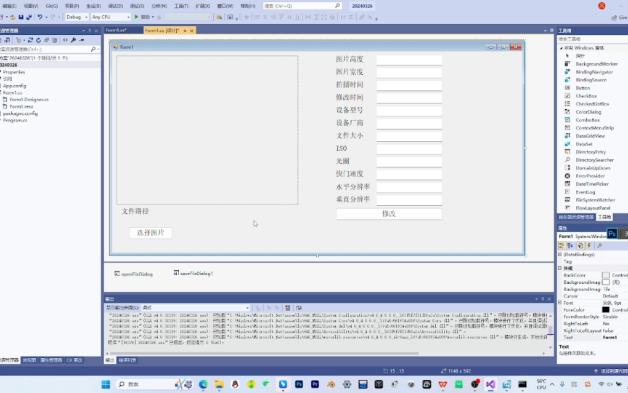
Task: Select the large picture box on Form1
Action: (207, 130)
